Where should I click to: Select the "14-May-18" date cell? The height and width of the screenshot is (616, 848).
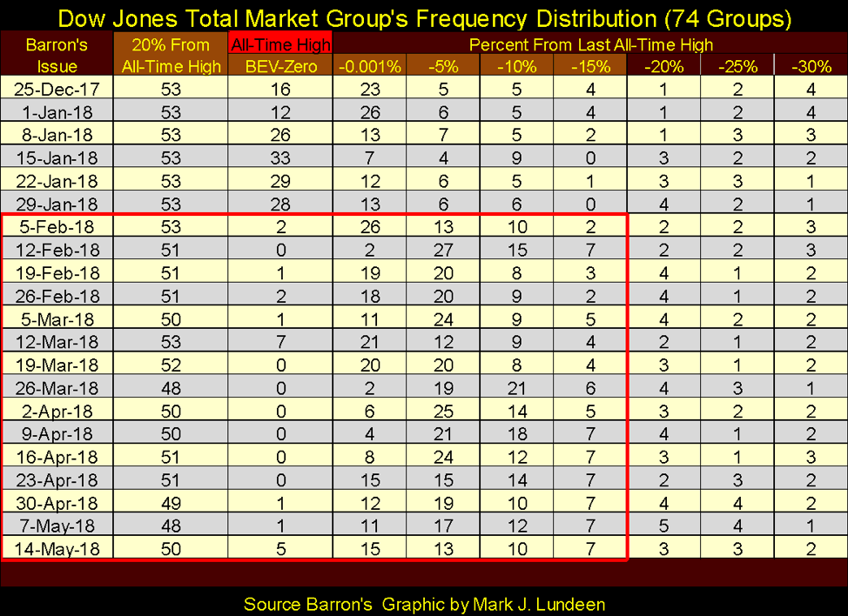pyautogui.click(x=57, y=549)
